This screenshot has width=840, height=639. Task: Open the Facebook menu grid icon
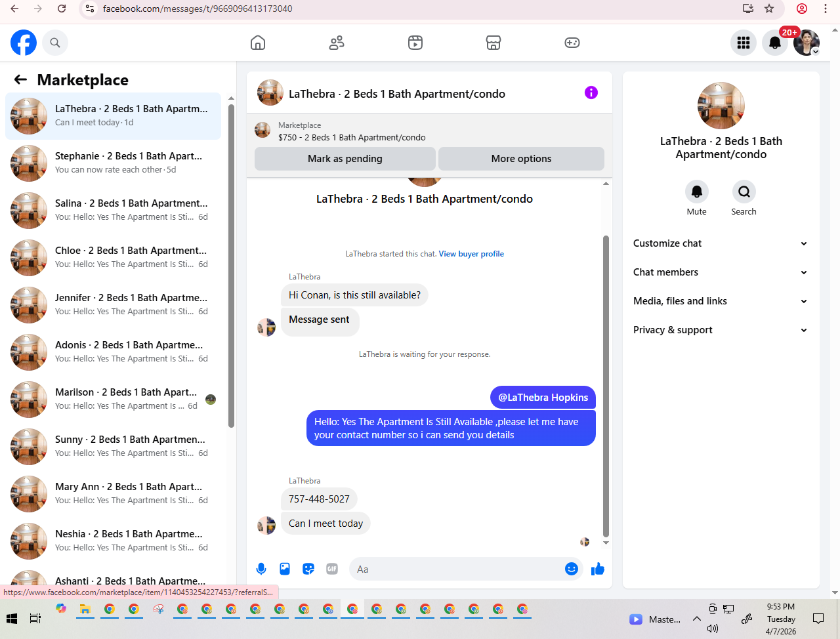click(x=744, y=43)
